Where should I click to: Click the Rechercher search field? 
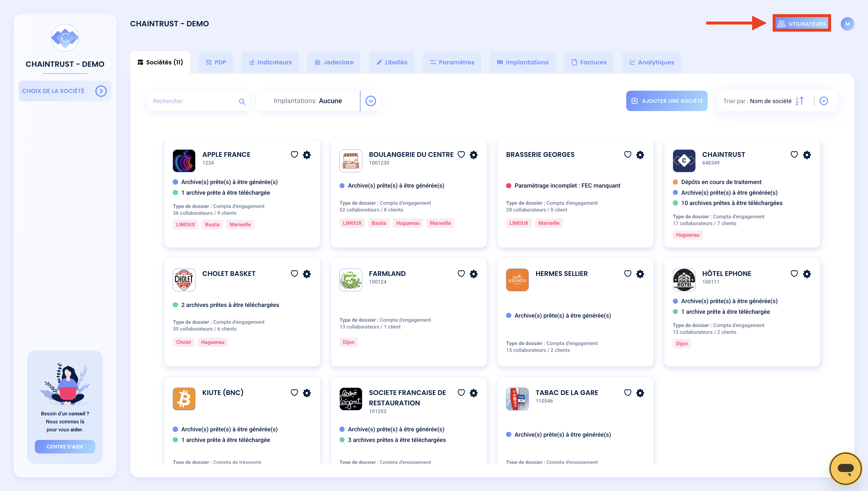pyautogui.click(x=198, y=101)
